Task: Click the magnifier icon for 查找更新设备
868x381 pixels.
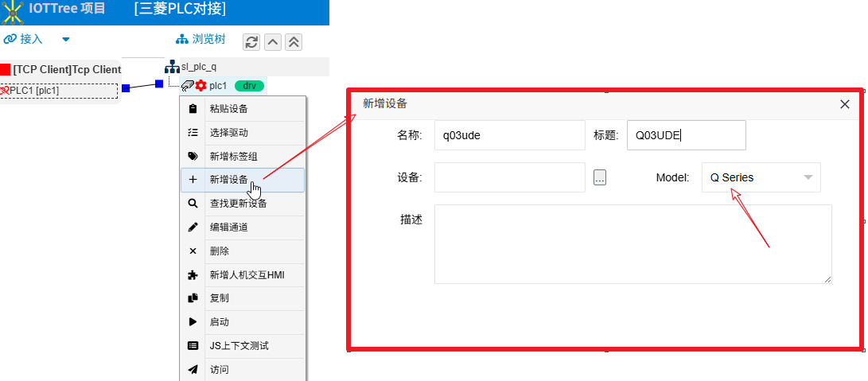Action: pyautogui.click(x=193, y=204)
